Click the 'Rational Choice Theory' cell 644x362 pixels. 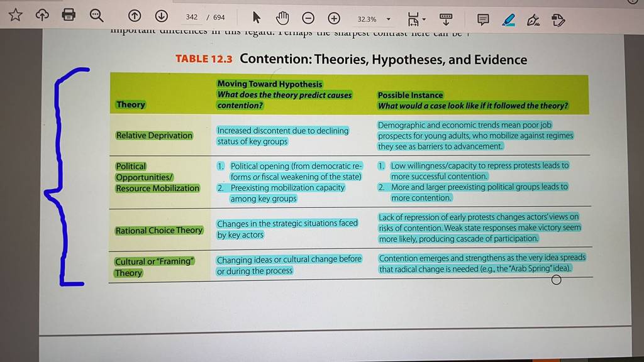(159, 230)
